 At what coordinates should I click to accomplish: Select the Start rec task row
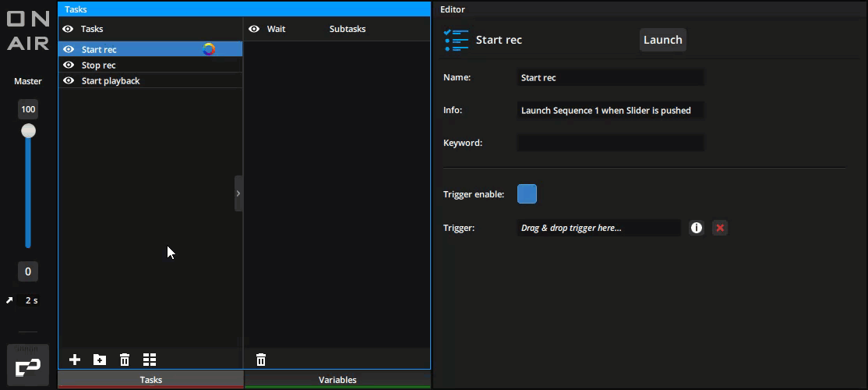click(x=150, y=49)
